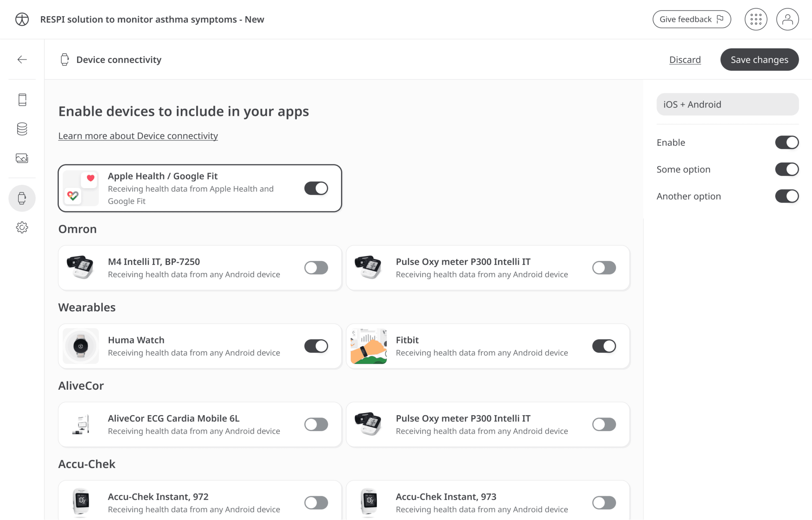Select the watch device connectivity sidebar icon
This screenshot has height=520, width=812.
22,198
